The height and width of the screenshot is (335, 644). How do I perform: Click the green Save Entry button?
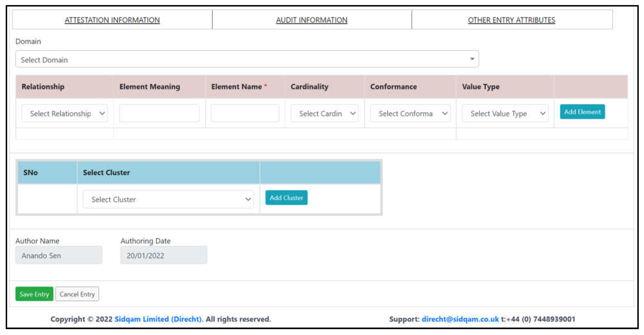[x=34, y=294]
